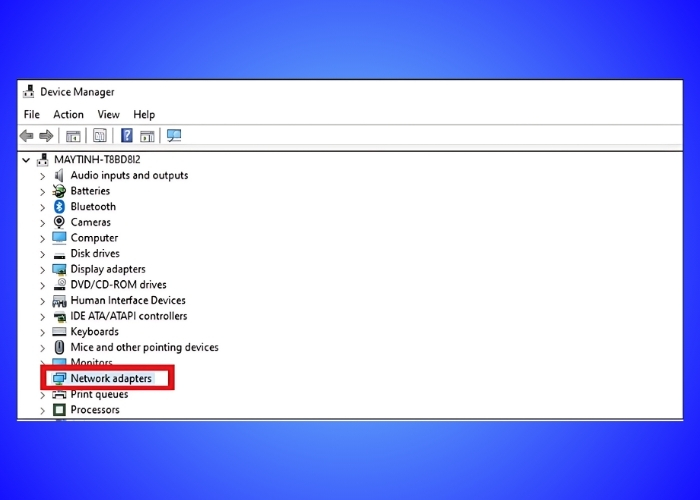The image size is (700, 500).
Task: Select the Network adapters tree item
Action: tap(111, 379)
